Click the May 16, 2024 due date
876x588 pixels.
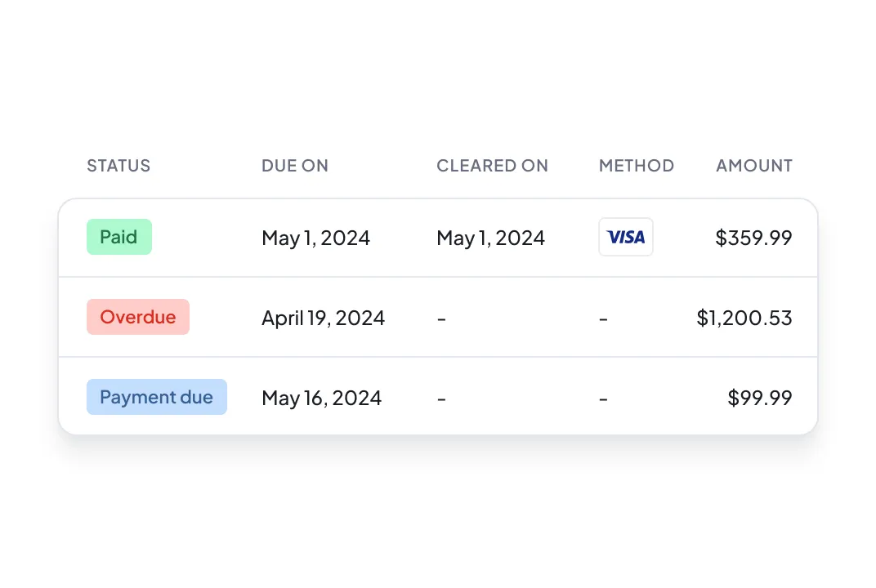[x=321, y=398]
